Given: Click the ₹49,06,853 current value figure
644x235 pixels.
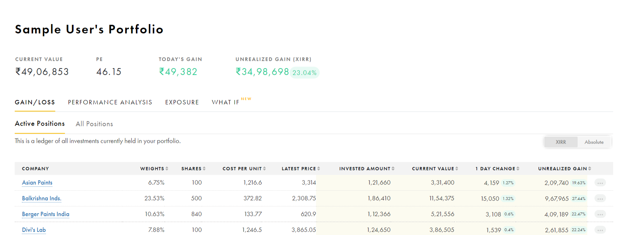Looking at the screenshot, I should tap(42, 72).
